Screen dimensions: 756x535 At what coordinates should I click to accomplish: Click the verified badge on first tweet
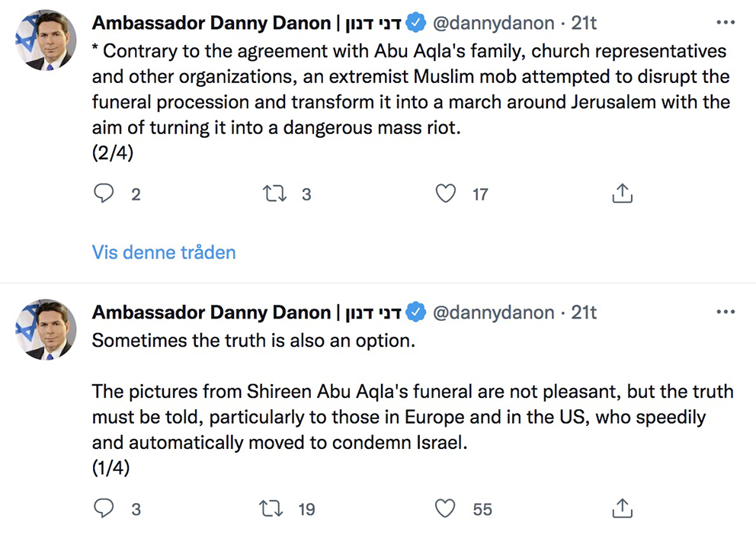click(x=415, y=24)
